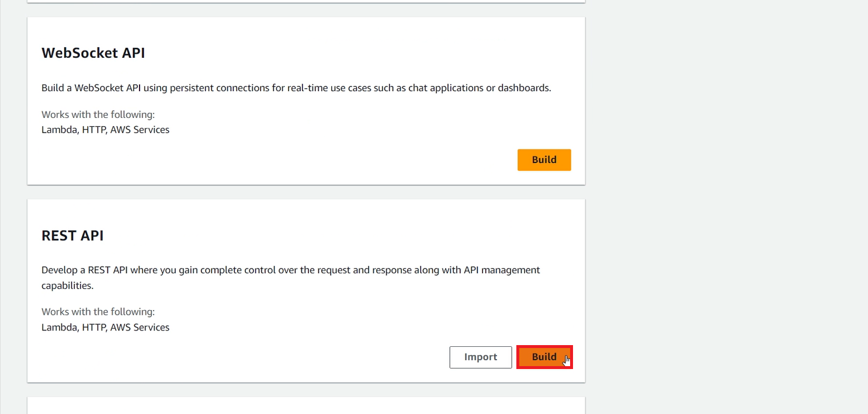This screenshot has height=414, width=868.
Task: Click the word "capabilities" in REST description
Action: tap(68, 286)
